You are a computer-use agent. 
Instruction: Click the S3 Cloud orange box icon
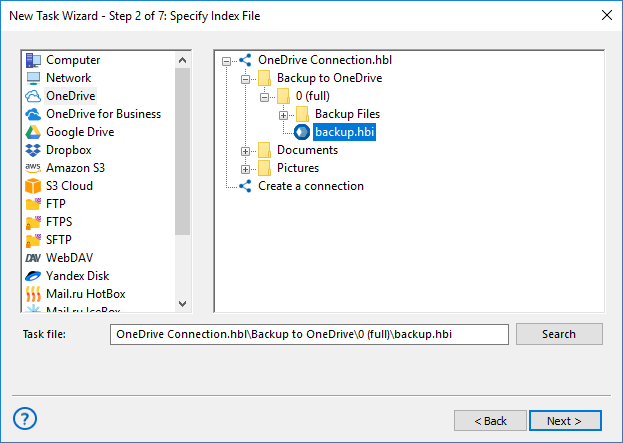coord(33,186)
